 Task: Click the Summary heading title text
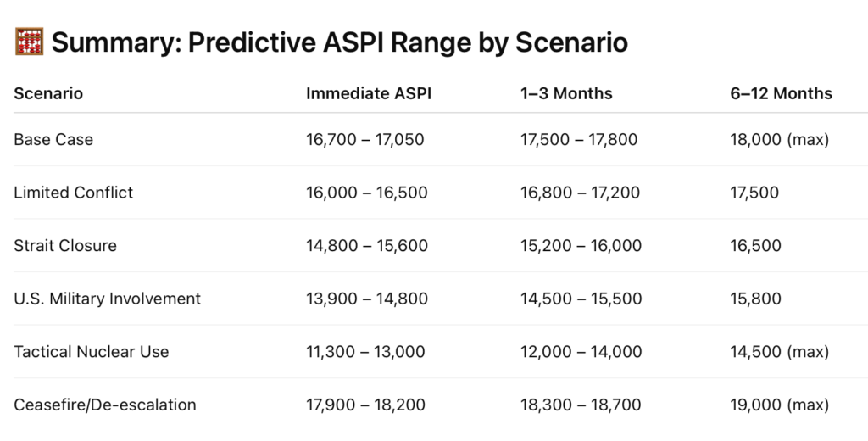tap(339, 42)
